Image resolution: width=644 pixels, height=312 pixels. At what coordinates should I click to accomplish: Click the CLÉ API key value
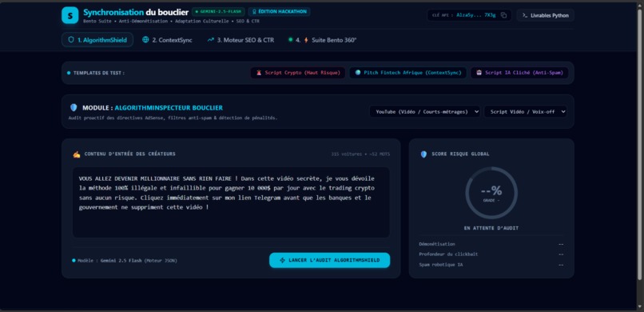(x=476, y=16)
